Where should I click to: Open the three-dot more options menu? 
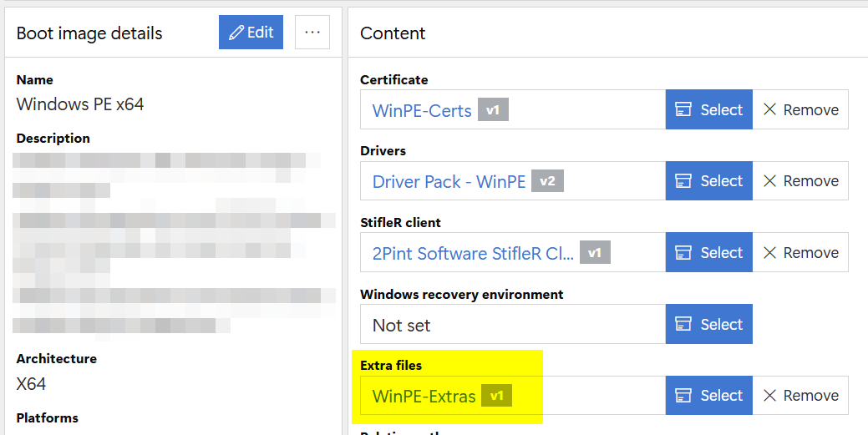tap(312, 33)
